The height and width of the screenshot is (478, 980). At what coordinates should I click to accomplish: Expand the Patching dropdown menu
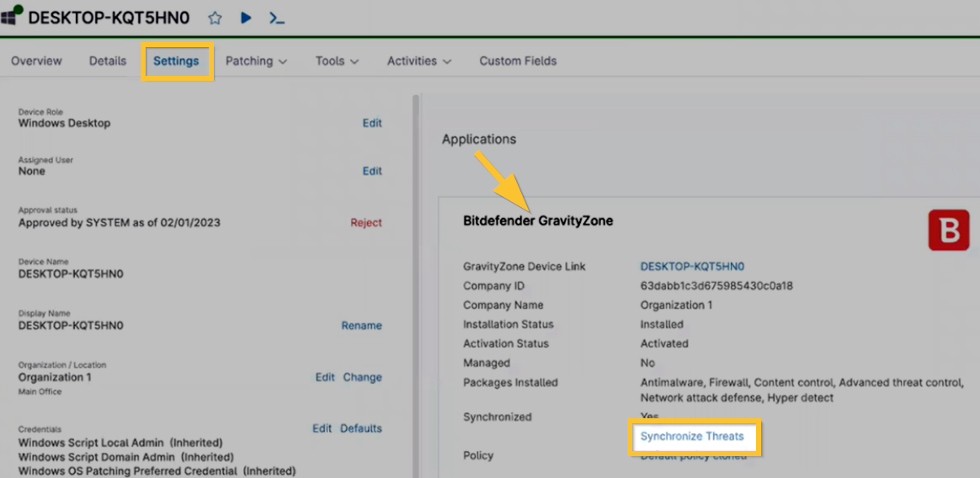pos(256,61)
